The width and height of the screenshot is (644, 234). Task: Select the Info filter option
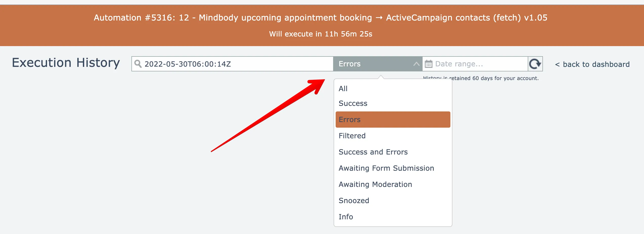coord(346,217)
